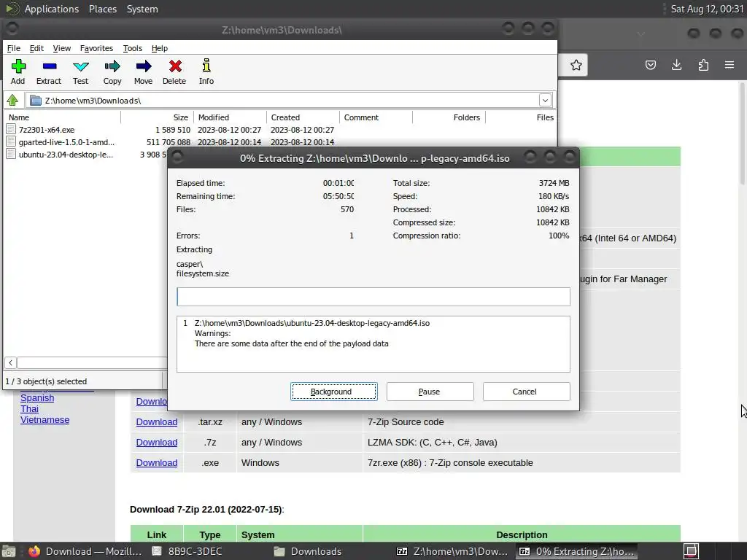Viewport: 747px width, 560px height.
Task: Click the show desktop icon in taskbar
Action: 8,551
